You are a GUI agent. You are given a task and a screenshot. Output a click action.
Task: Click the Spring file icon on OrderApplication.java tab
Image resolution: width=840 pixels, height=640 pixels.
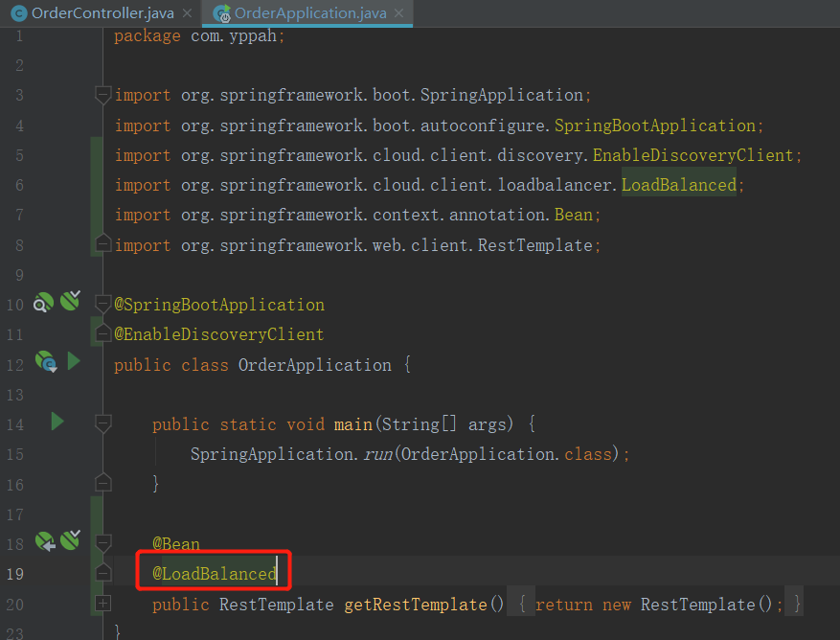tap(222, 13)
